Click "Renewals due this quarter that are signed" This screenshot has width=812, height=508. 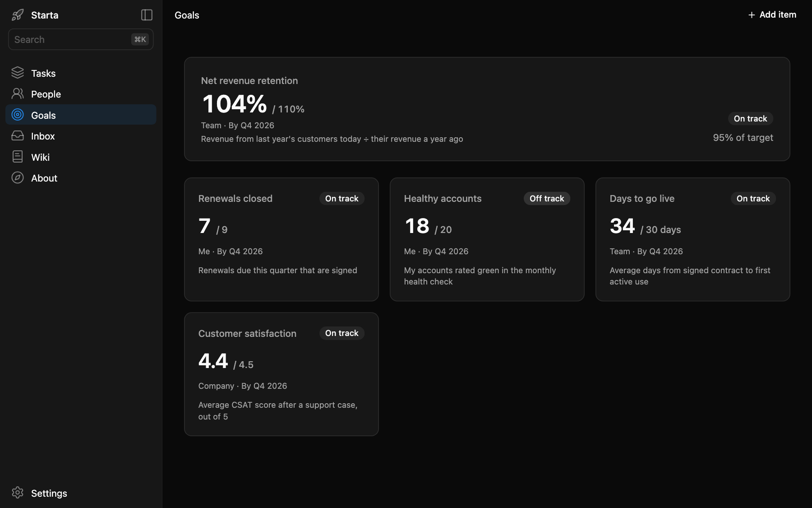click(x=278, y=270)
